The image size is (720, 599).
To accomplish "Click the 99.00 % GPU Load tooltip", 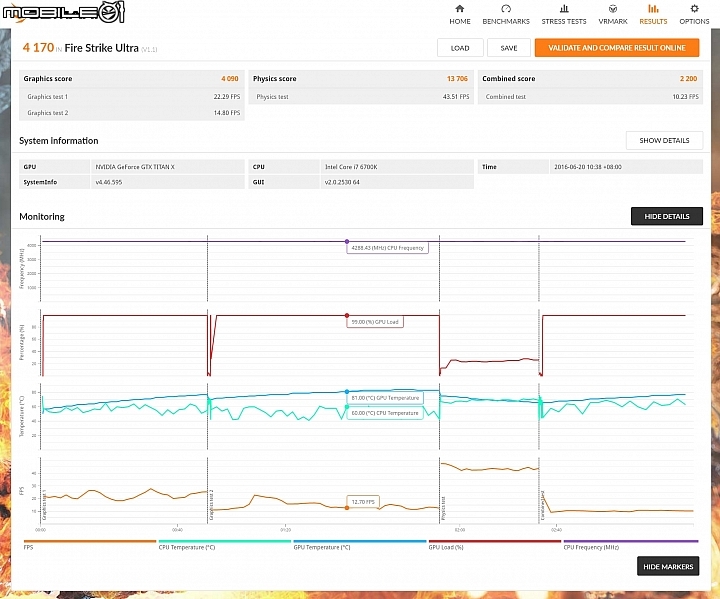I will pos(375,322).
